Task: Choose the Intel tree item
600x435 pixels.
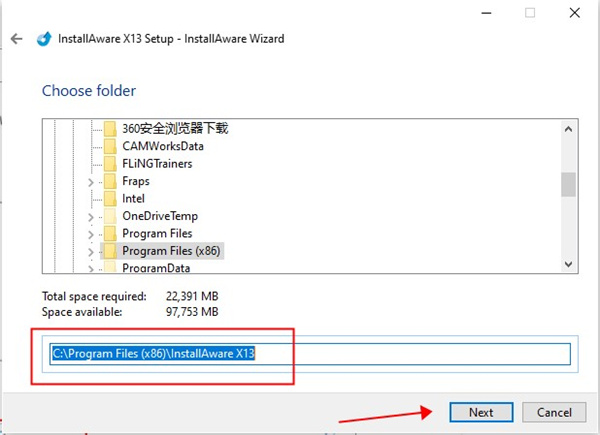Action: pyautogui.click(x=133, y=199)
